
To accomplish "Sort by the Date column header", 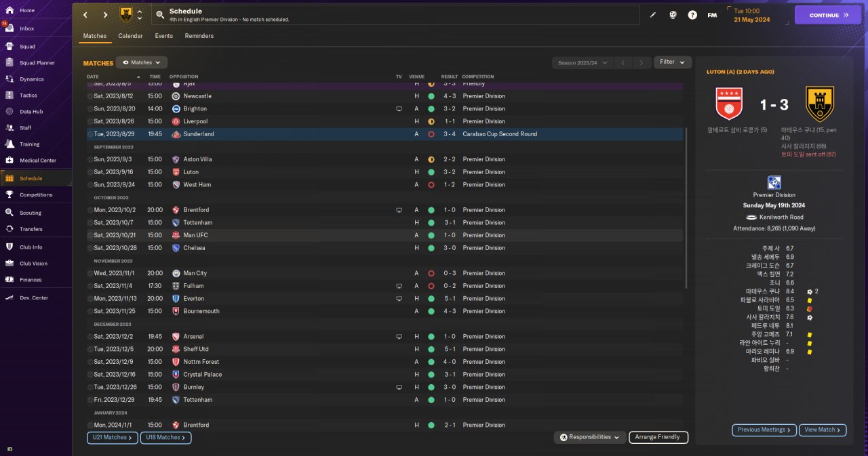I will click(93, 77).
